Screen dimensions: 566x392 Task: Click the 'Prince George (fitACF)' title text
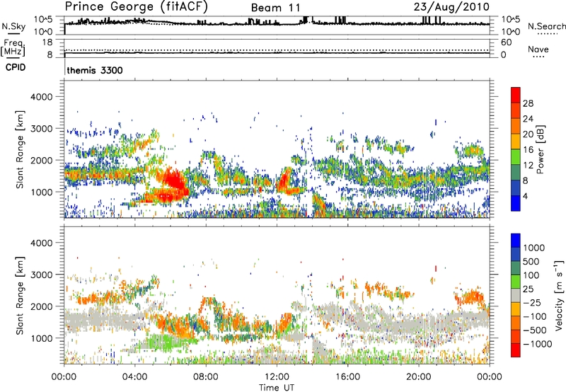pyautogui.click(x=137, y=7)
